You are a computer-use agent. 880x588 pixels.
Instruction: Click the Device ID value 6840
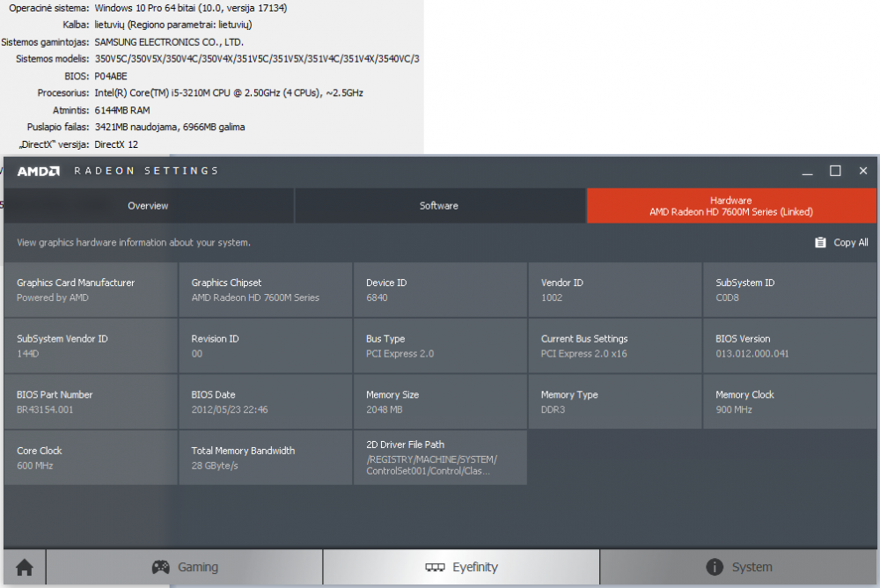point(378,298)
